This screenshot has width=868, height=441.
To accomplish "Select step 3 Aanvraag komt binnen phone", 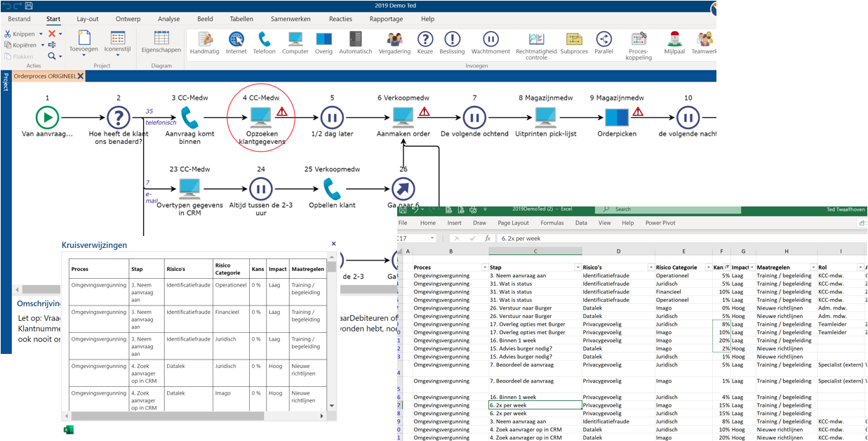I will tap(188, 117).
